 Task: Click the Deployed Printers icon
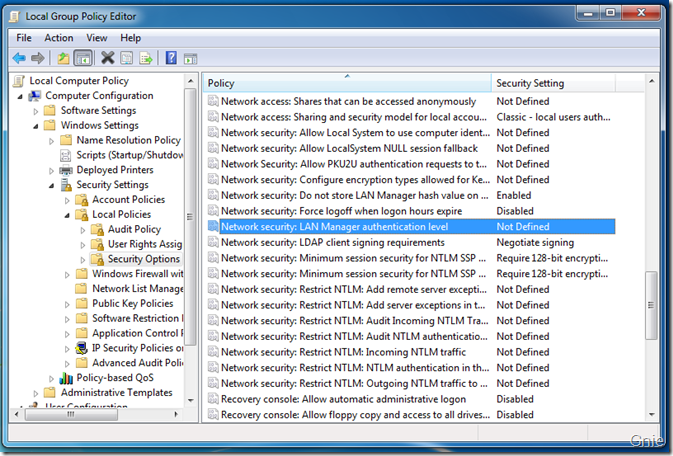click(66, 170)
